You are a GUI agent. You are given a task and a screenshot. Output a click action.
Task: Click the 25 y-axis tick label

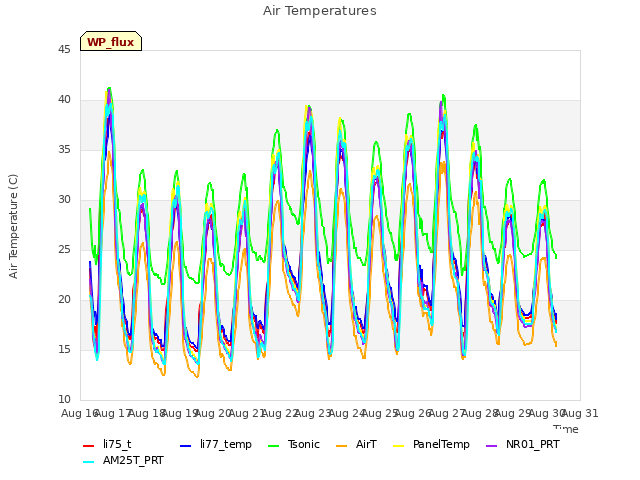coord(64,249)
